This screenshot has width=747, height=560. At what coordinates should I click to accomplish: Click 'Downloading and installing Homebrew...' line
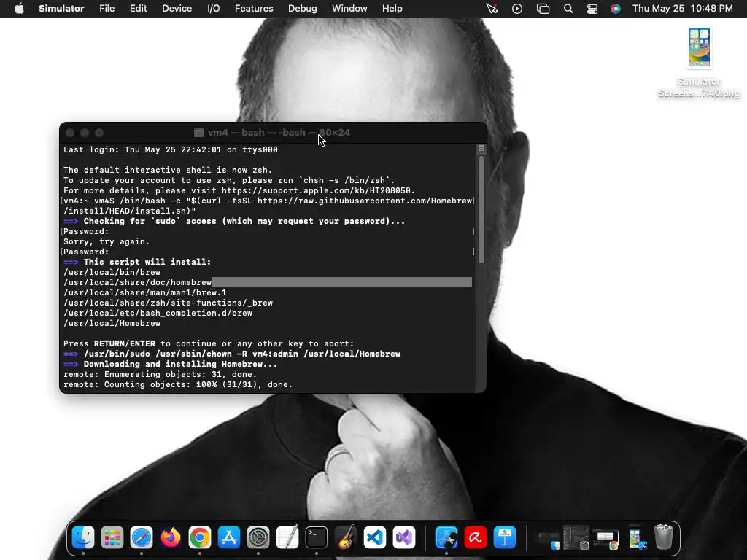click(180, 365)
